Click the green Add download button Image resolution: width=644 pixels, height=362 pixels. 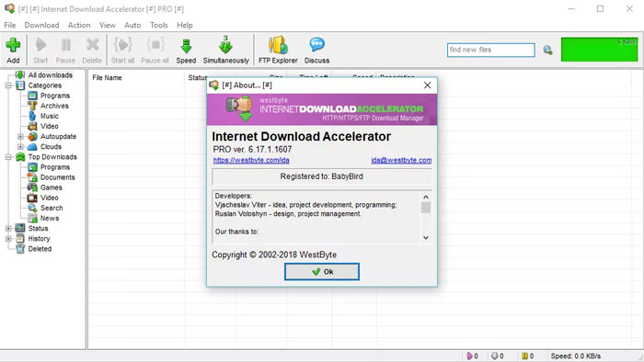[13, 50]
